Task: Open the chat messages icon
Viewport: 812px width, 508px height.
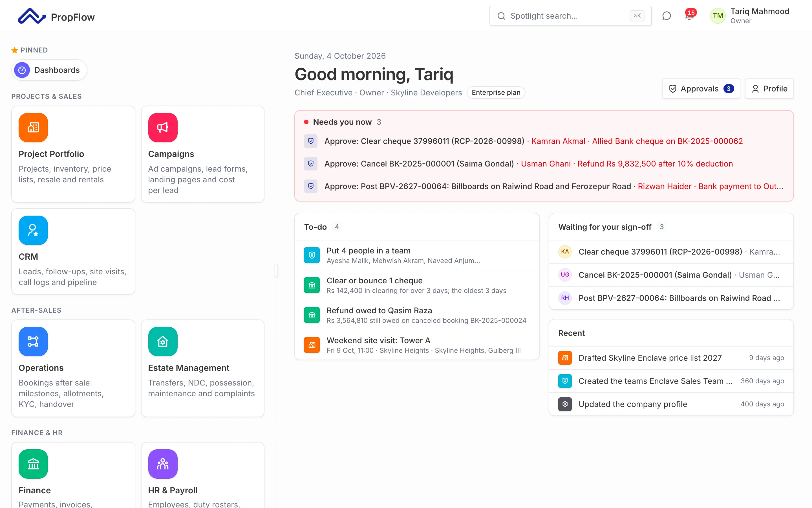Action: click(x=667, y=16)
